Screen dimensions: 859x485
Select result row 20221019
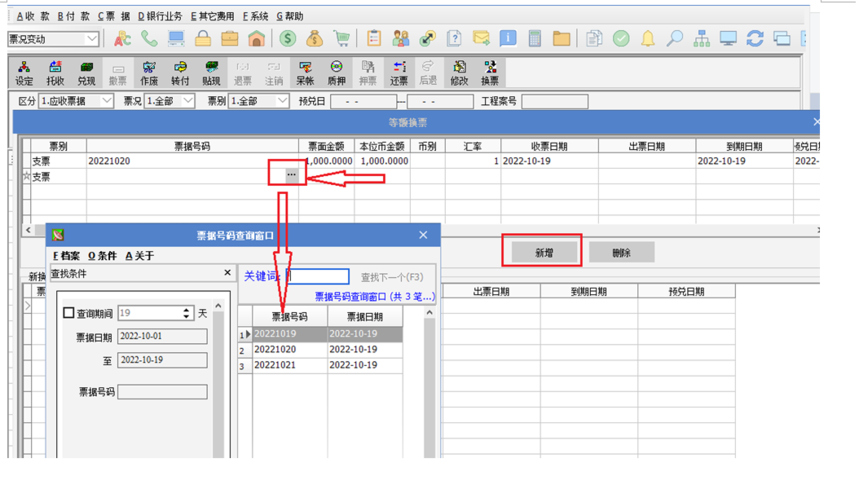[327, 334]
